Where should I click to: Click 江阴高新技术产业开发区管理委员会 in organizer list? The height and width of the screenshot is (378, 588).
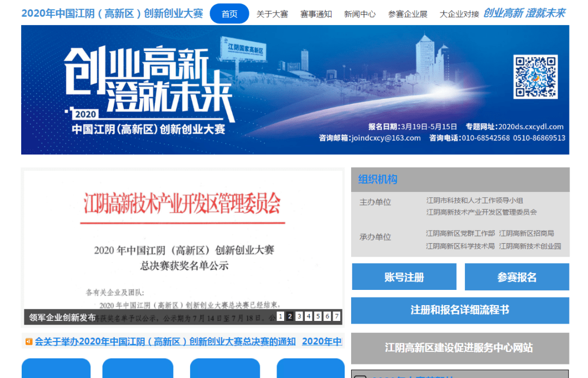tap(481, 212)
